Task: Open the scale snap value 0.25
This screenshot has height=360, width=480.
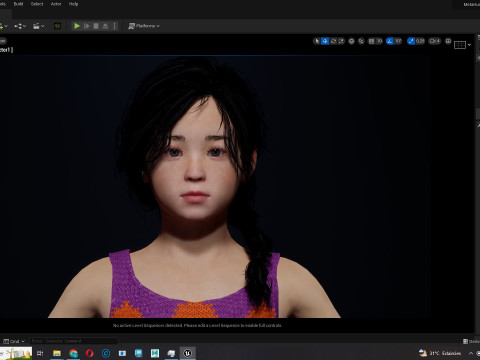Action: coord(420,41)
